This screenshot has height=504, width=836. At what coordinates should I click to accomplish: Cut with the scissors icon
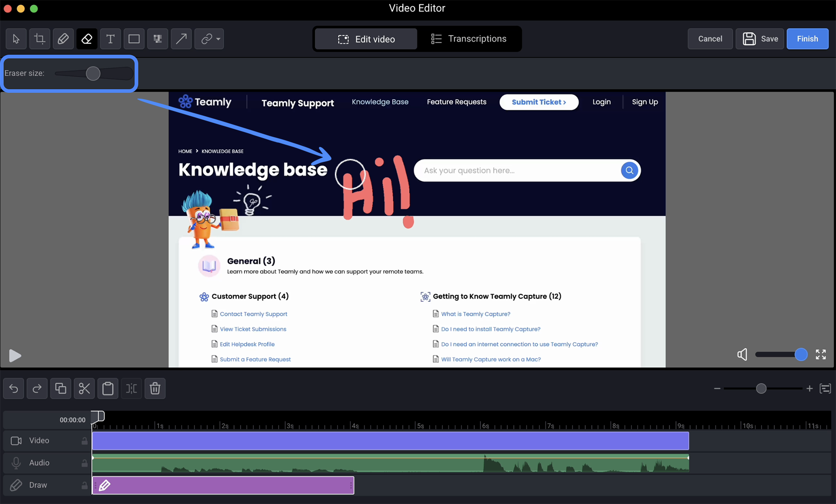(84, 388)
